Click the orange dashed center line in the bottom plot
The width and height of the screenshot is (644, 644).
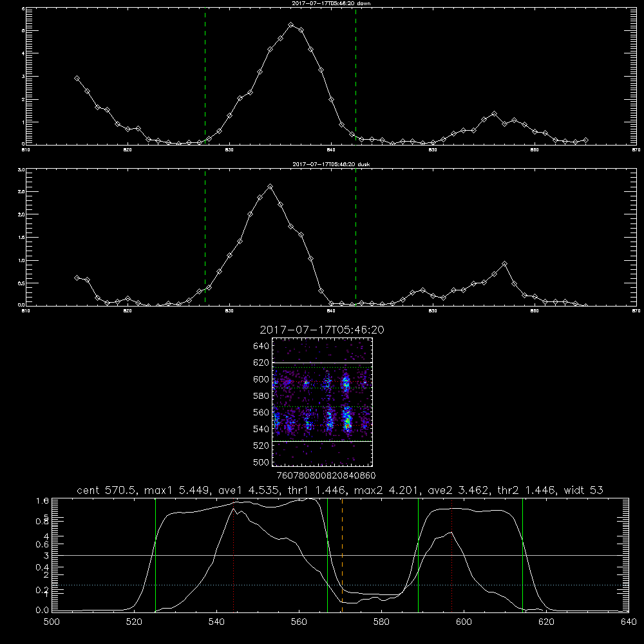point(342,554)
